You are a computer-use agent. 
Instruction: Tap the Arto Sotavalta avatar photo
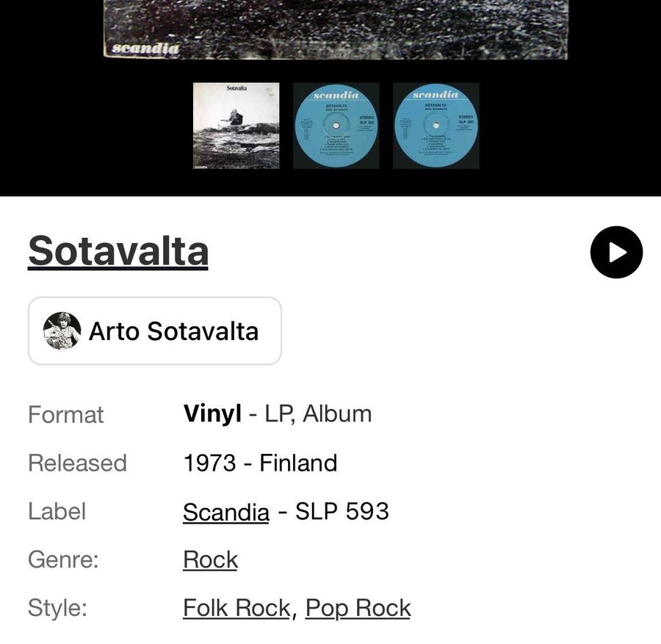[62, 331]
